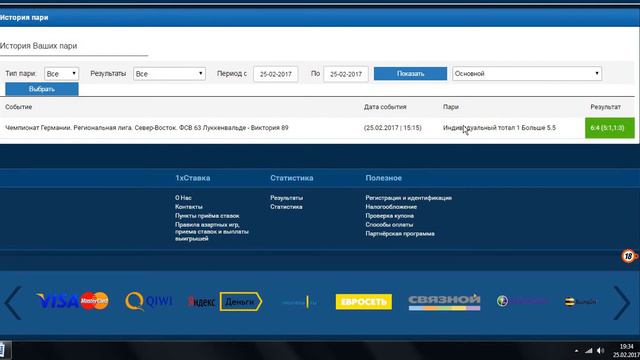Open the 'Способы оплаты' link
The image size is (640, 360).
[389, 224]
